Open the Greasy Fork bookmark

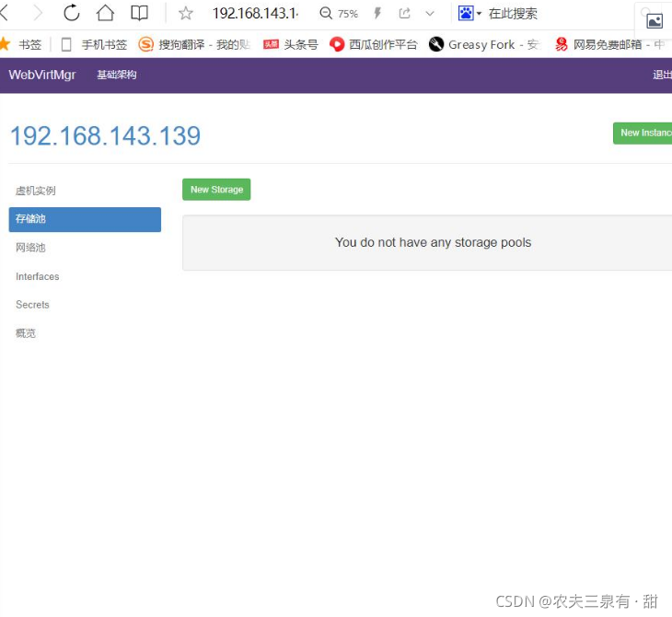484,44
